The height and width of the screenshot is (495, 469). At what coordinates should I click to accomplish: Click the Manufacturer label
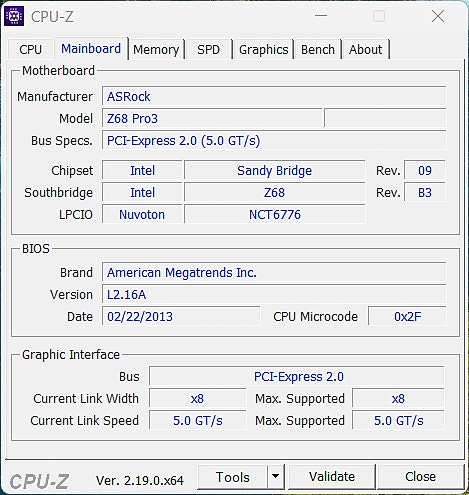click(55, 96)
